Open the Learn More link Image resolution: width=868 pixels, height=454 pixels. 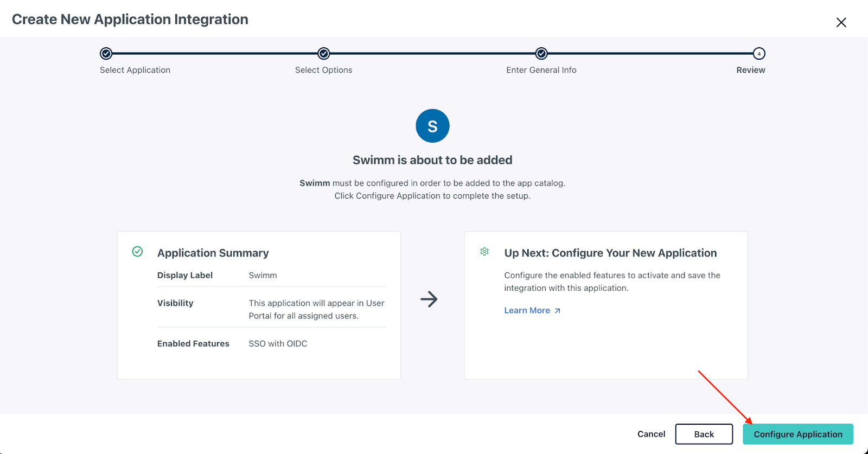point(532,310)
